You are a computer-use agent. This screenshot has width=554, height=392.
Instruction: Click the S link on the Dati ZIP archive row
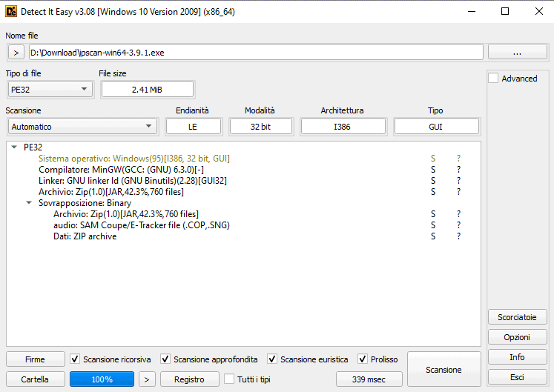point(433,236)
